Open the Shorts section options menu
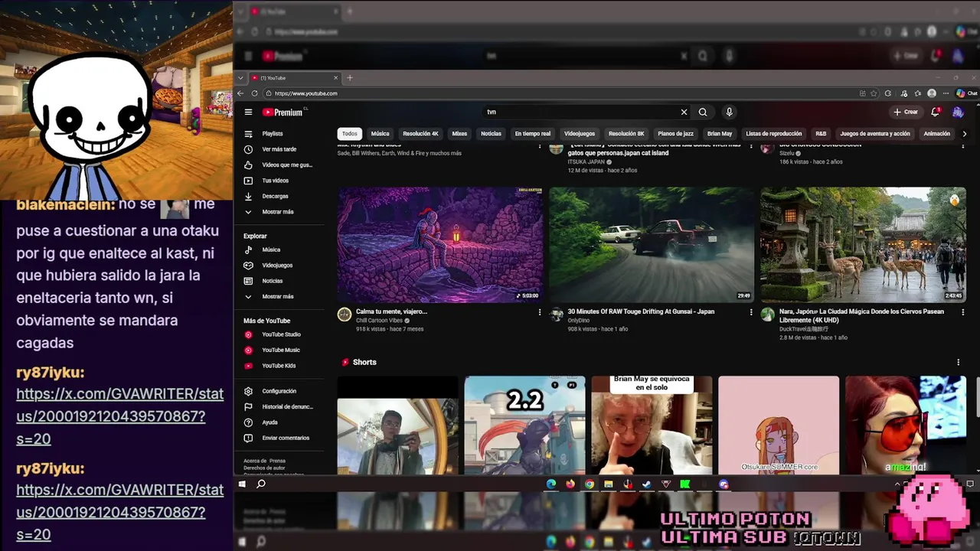This screenshot has height=551, width=980. click(958, 362)
